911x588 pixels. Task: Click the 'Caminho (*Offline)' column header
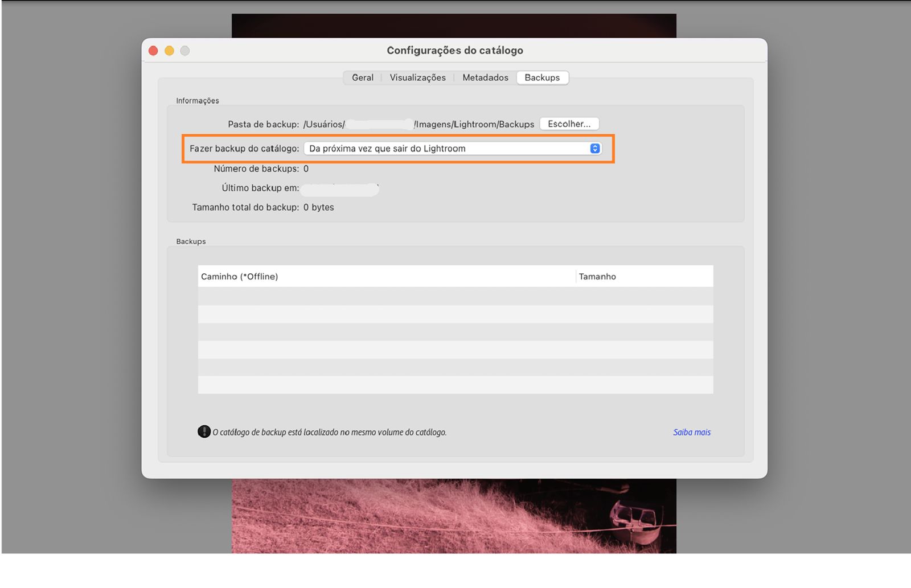tap(240, 277)
